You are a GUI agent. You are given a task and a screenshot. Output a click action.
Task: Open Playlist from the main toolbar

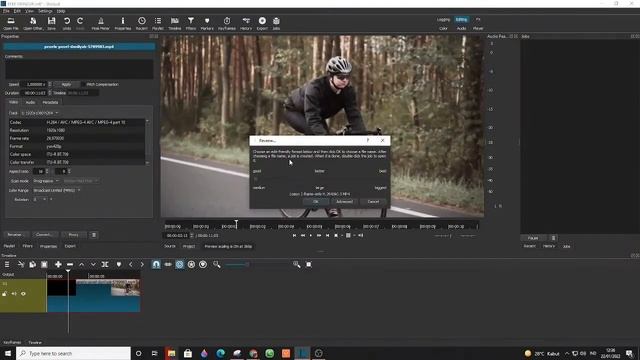tap(158, 23)
